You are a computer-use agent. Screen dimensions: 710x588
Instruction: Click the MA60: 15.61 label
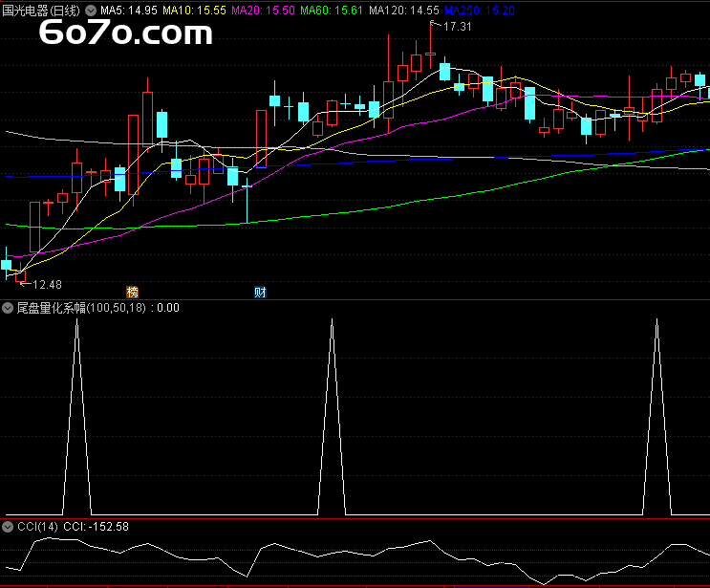click(332, 11)
